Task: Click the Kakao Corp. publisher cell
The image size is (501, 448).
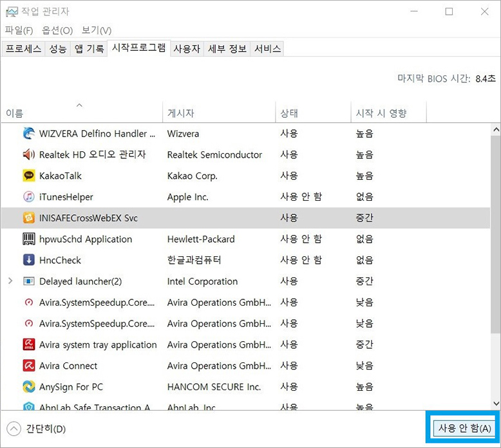Action: (193, 176)
